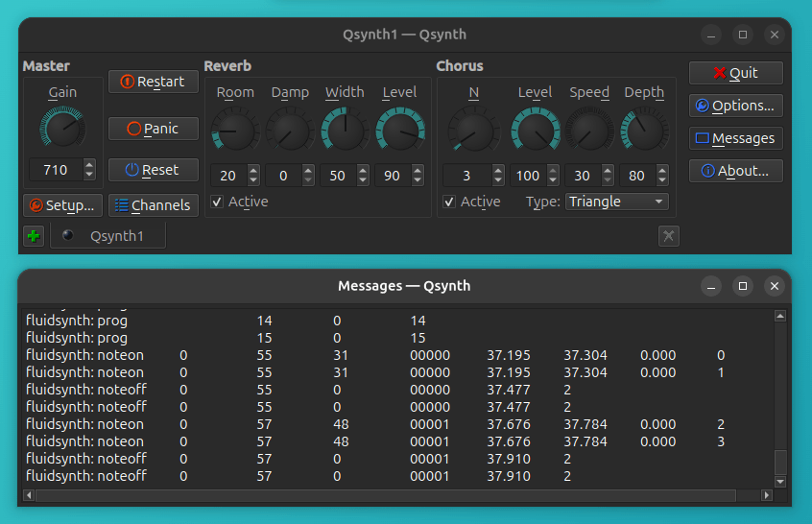Open the Channels window
The width and height of the screenshot is (812, 524).
click(x=154, y=205)
